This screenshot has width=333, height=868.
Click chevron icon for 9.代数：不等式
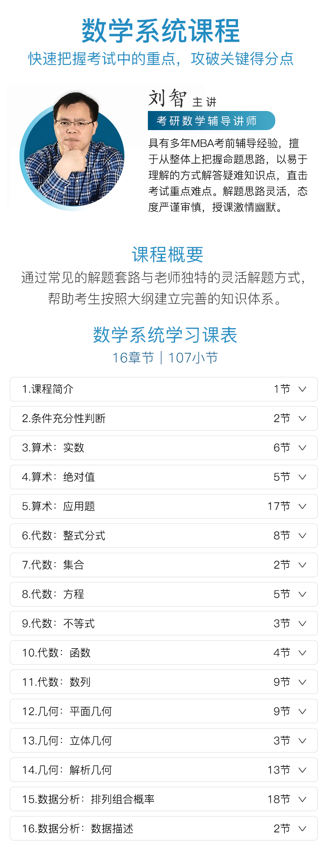click(302, 624)
